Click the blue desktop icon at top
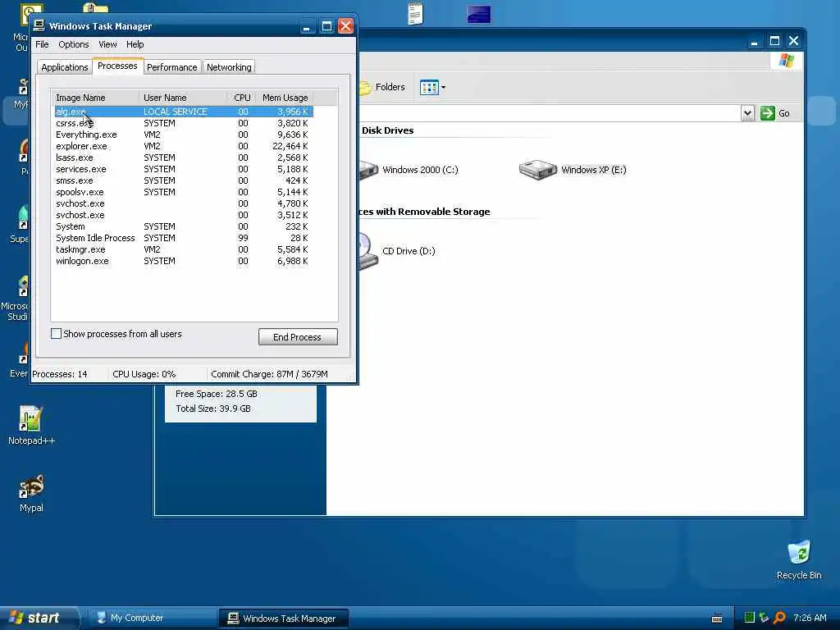The height and width of the screenshot is (630, 840). point(478,14)
